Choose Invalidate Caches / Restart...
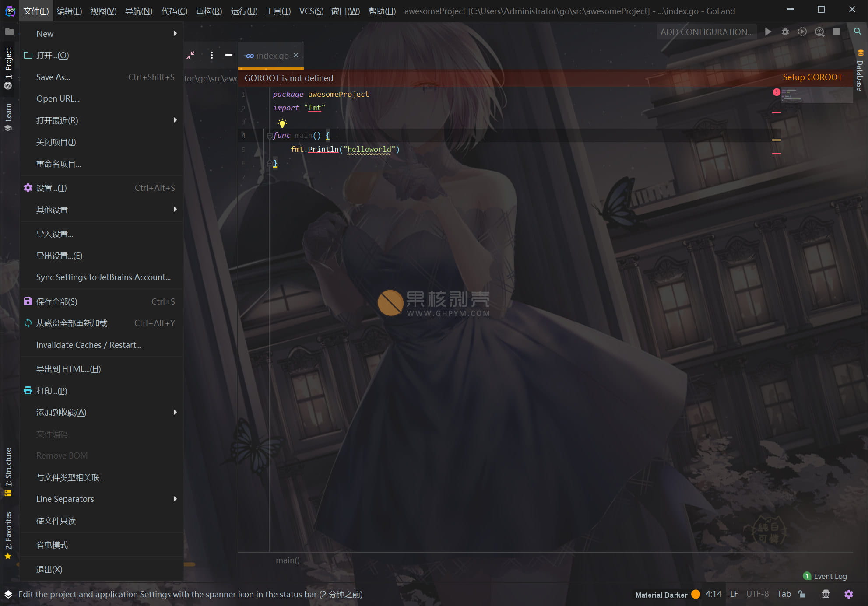 coord(102,345)
